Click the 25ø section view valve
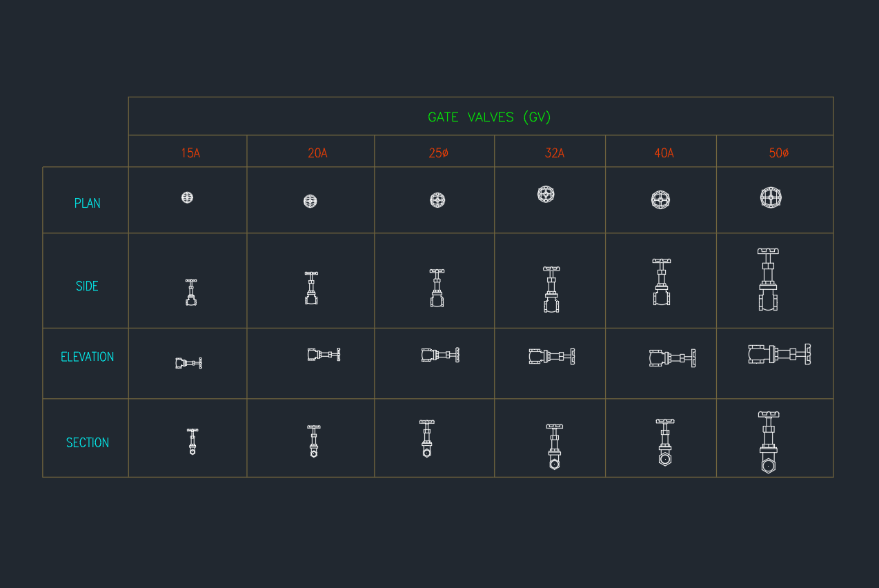Image resolution: width=879 pixels, height=588 pixels. point(427,439)
